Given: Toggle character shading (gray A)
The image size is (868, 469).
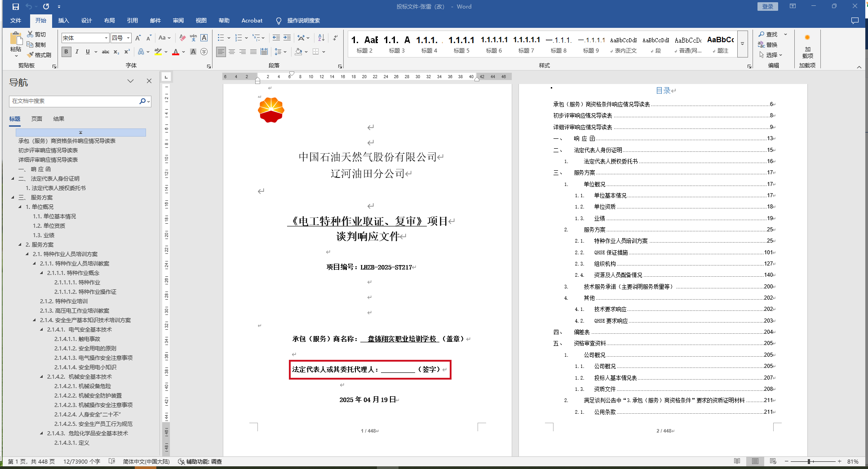Looking at the screenshot, I should (x=193, y=52).
